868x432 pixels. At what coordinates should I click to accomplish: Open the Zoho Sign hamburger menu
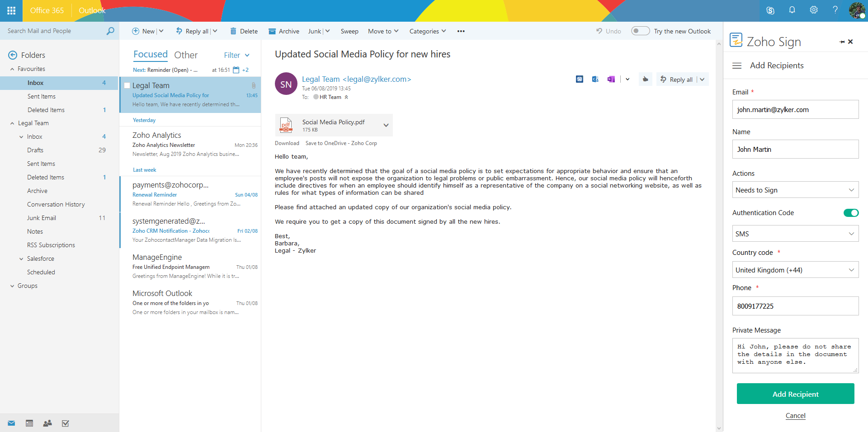737,66
